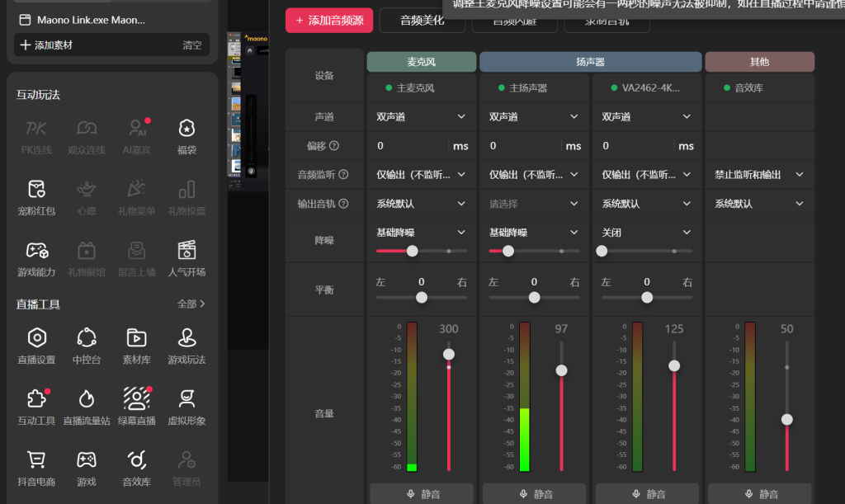Click the 添加音频源 button
The image size is (845, 504).
coord(328,21)
